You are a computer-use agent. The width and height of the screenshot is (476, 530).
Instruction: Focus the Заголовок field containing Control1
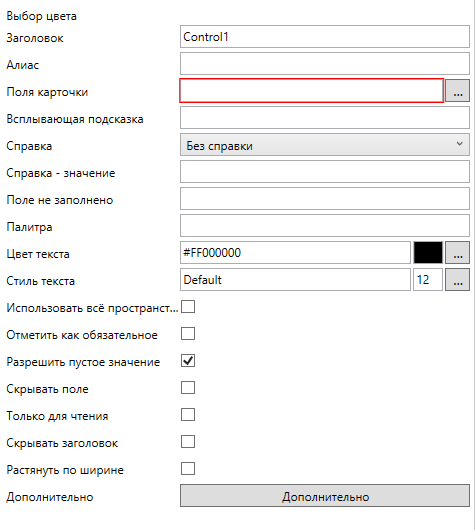(325, 37)
